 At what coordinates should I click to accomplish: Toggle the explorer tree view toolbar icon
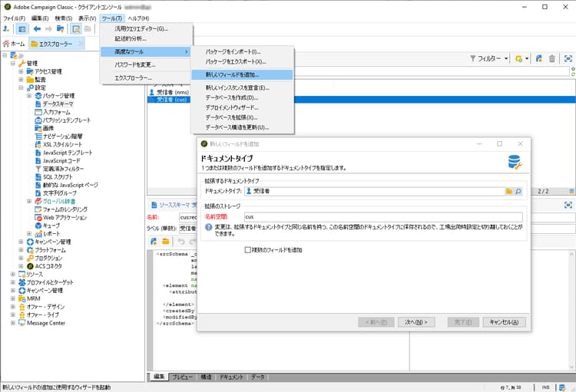pyautogui.click(x=22, y=28)
